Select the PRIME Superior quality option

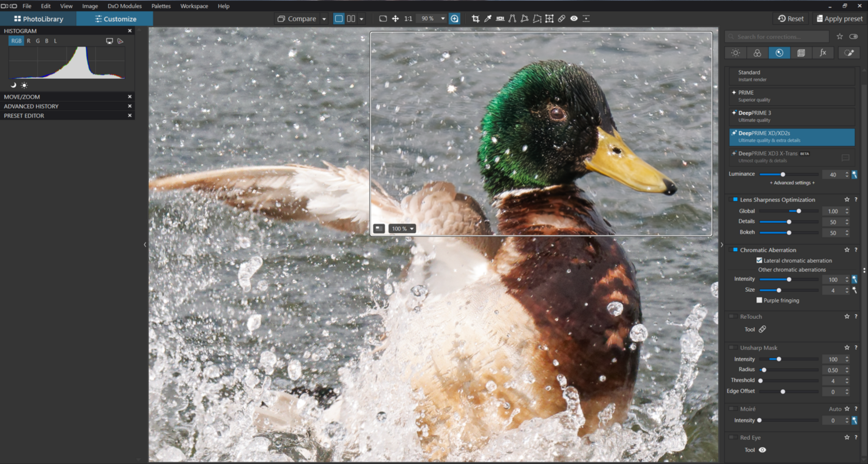[792, 96]
